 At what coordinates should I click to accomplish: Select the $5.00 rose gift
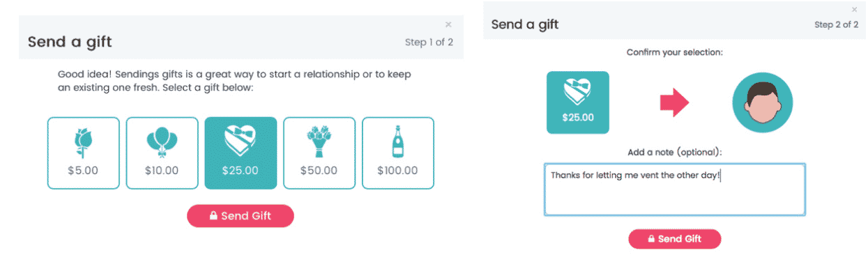tap(83, 153)
